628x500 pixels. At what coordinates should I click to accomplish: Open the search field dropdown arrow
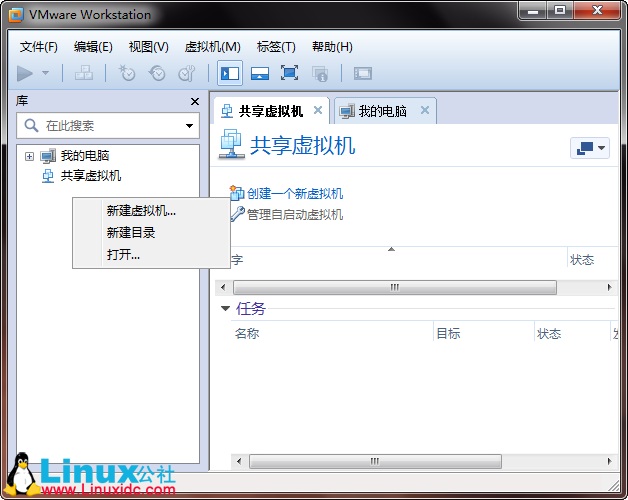click(x=189, y=126)
